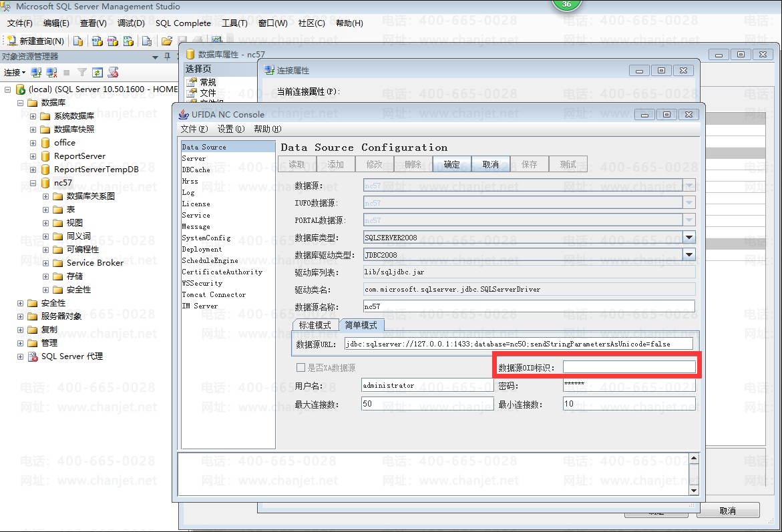The height and width of the screenshot is (532, 782).
Task: Expand the SQL Server 代理 node
Action: click(x=21, y=356)
